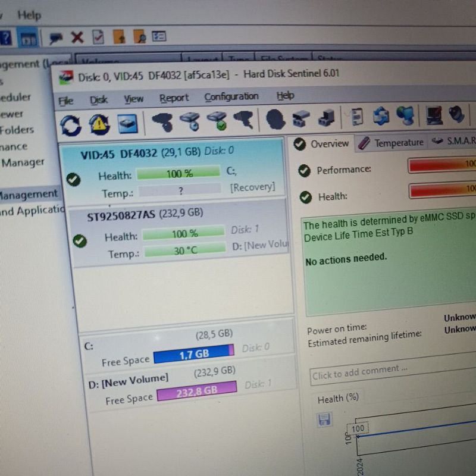This screenshot has width=476, height=476.
Task: Click the Hard Disk Sentinel title bar app icon
Action: pos(66,77)
